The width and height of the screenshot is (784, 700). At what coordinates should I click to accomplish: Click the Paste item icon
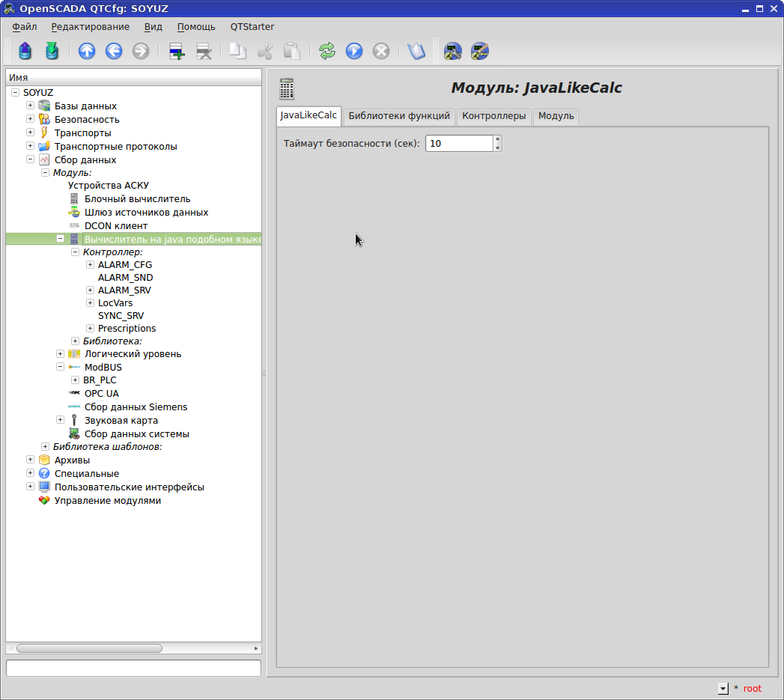[292, 51]
